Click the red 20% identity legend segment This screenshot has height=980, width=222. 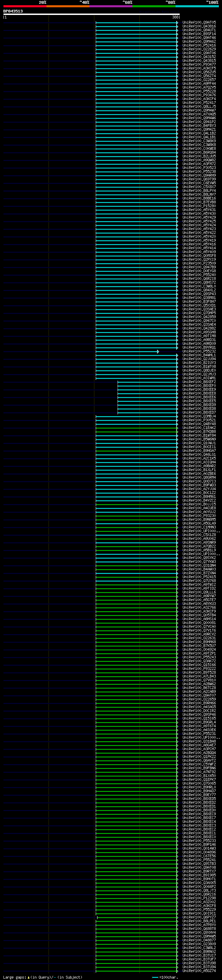(25, 6)
